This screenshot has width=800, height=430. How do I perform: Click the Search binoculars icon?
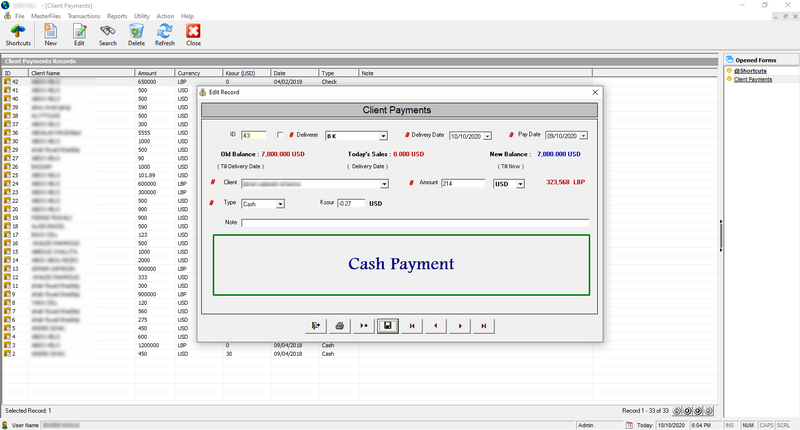point(108,35)
